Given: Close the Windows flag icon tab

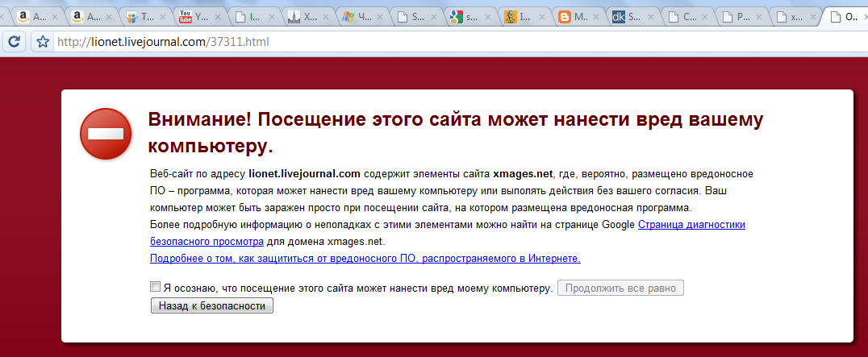Looking at the screenshot, I should [x=380, y=18].
